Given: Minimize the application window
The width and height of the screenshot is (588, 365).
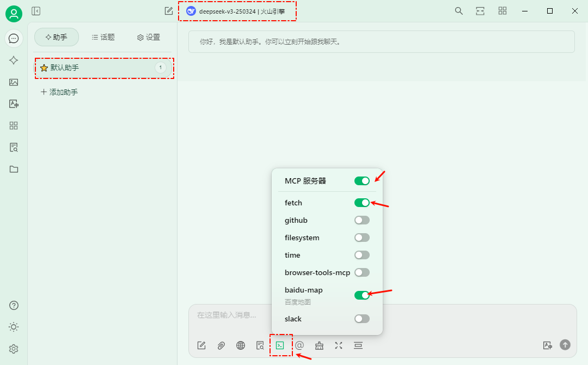Looking at the screenshot, I should click(x=525, y=11).
